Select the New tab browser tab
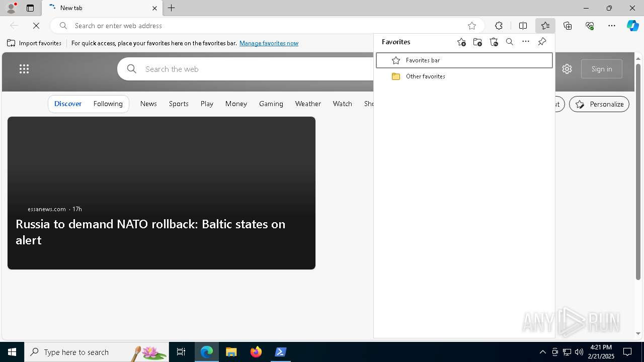The height and width of the screenshot is (362, 644). tap(103, 8)
